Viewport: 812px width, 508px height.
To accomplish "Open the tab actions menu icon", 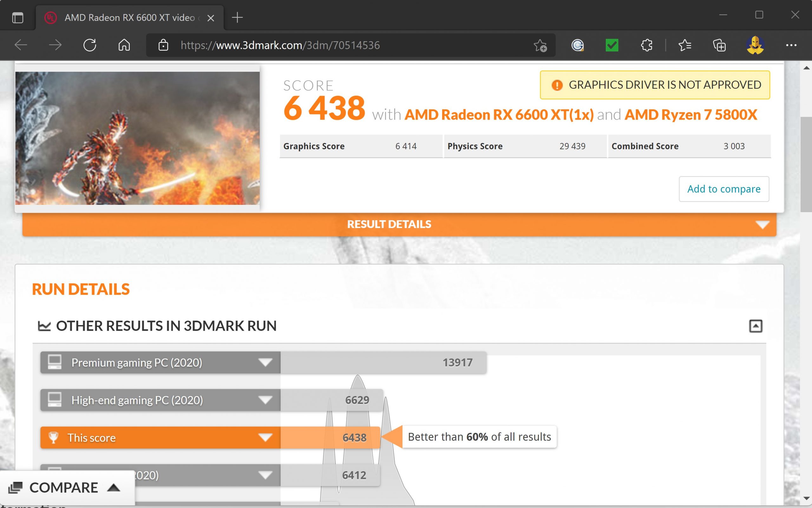I will (x=17, y=17).
